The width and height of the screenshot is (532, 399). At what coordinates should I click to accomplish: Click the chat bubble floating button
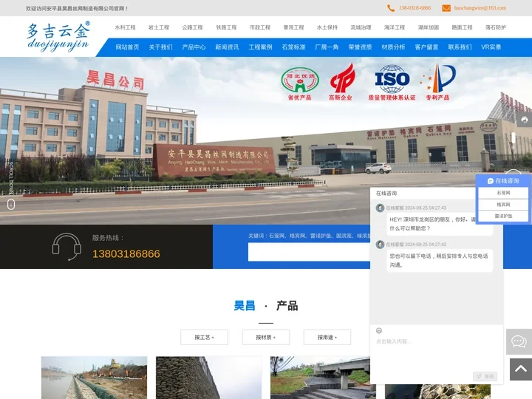(x=519, y=341)
